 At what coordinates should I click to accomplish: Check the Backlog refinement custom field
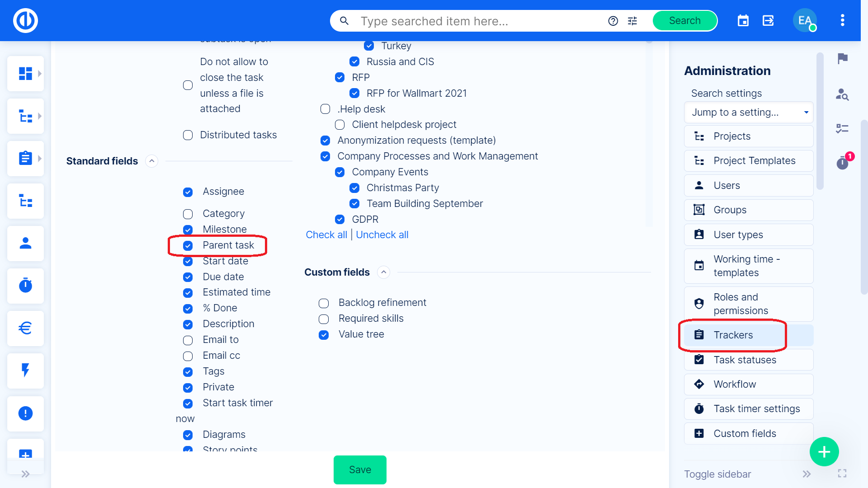click(324, 303)
